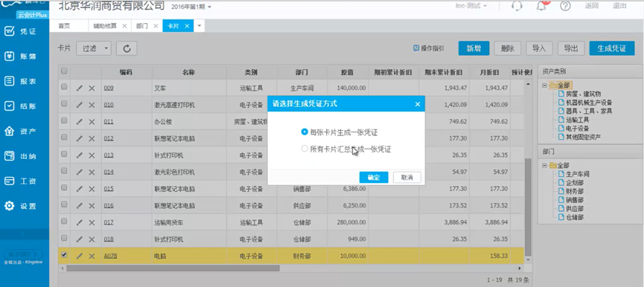Click the 取消 cancel button
644x287 pixels.
407,178
